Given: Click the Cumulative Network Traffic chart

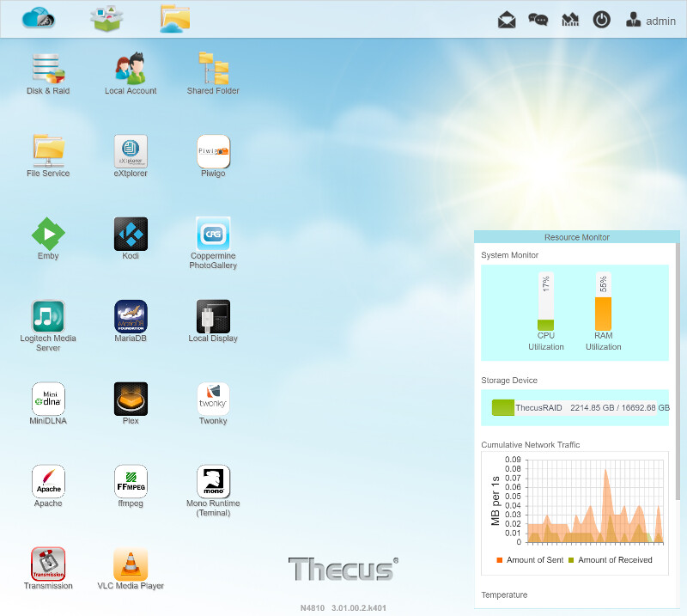Looking at the screenshot, I should (575, 513).
